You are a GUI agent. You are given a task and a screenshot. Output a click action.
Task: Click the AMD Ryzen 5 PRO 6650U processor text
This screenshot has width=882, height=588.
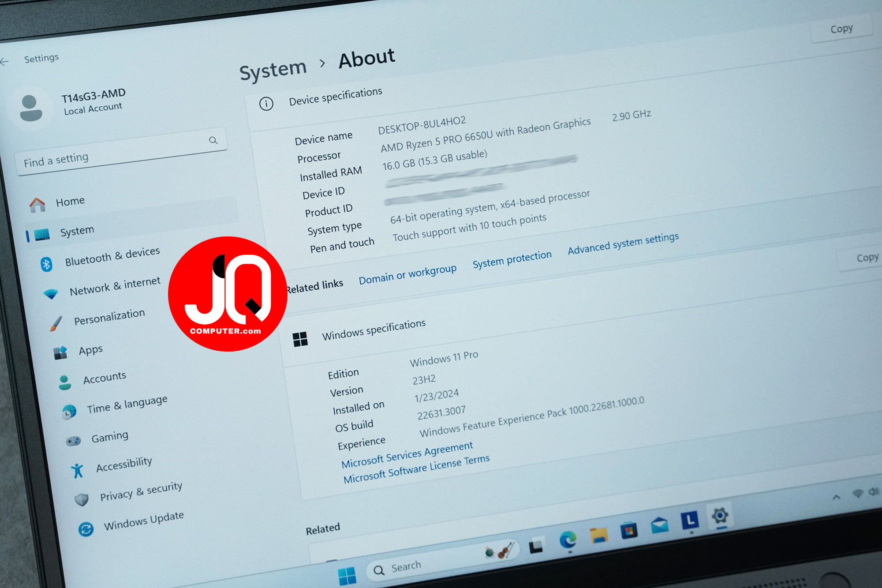(x=486, y=135)
